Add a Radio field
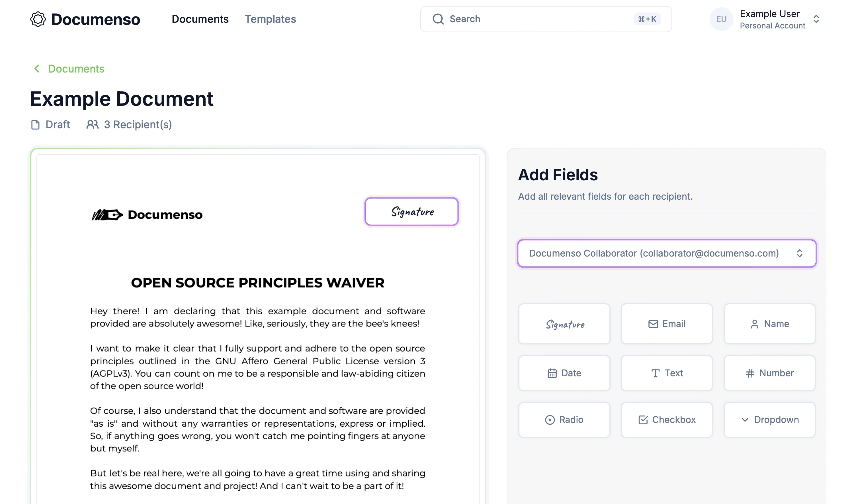 coord(564,420)
